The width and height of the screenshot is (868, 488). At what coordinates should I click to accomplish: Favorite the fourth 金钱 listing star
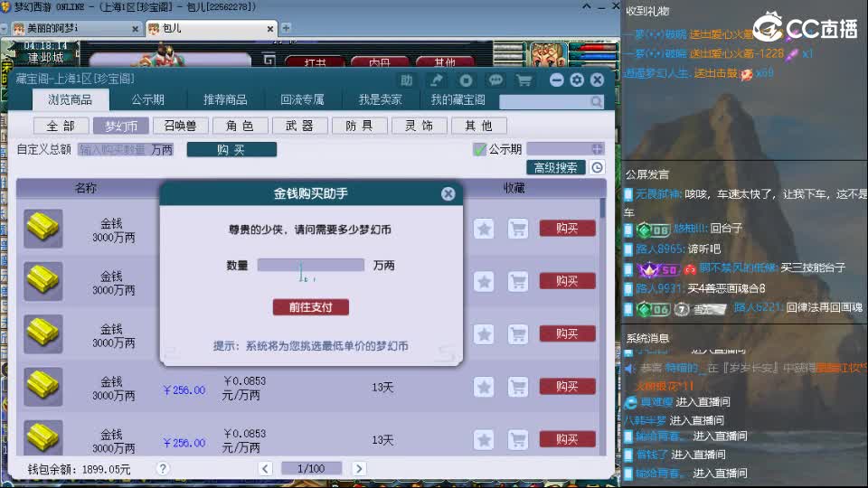tap(484, 387)
